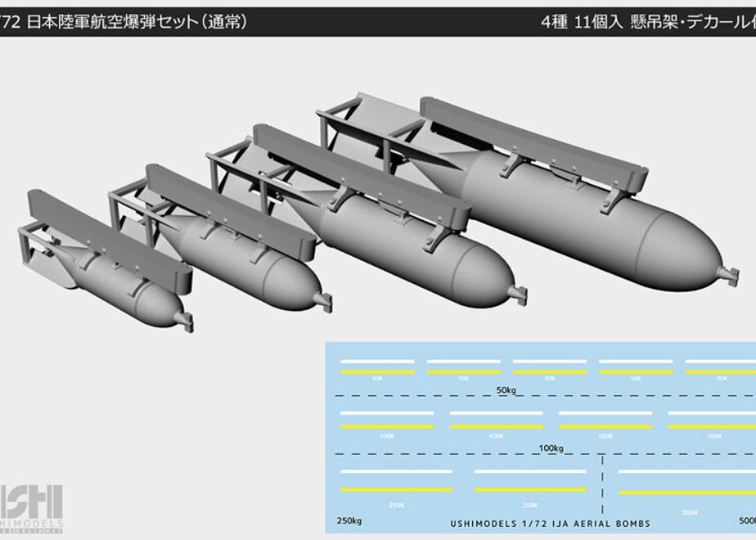Click the first white stripe in 250kg row
The image size is (756, 540).
point(396,471)
